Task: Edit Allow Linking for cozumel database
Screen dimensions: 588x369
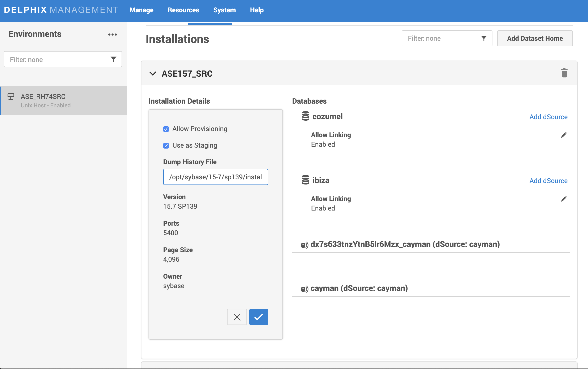Action: point(564,135)
